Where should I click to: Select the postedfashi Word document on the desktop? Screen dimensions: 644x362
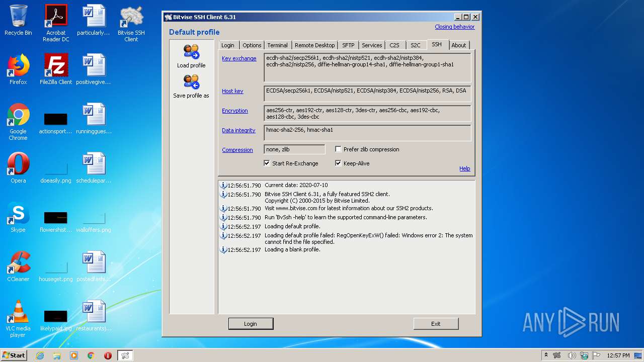point(94,266)
